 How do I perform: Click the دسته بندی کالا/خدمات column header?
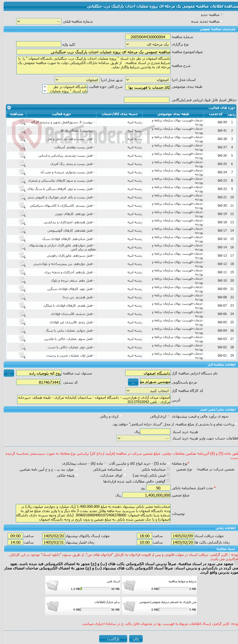(x=119, y=114)
